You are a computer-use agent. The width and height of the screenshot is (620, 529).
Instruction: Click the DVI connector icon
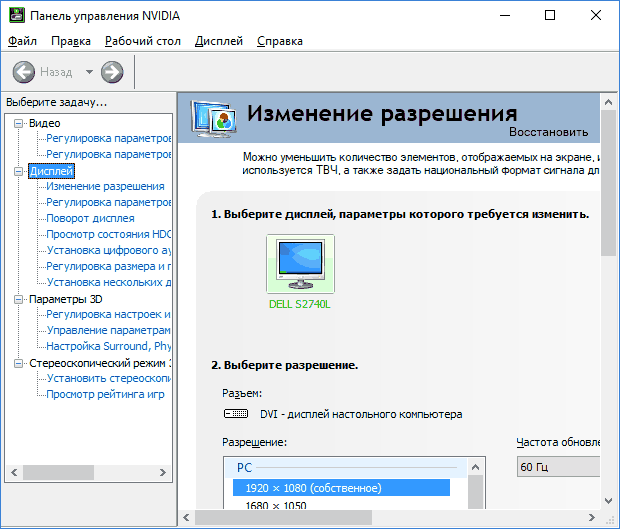coord(236,414)
